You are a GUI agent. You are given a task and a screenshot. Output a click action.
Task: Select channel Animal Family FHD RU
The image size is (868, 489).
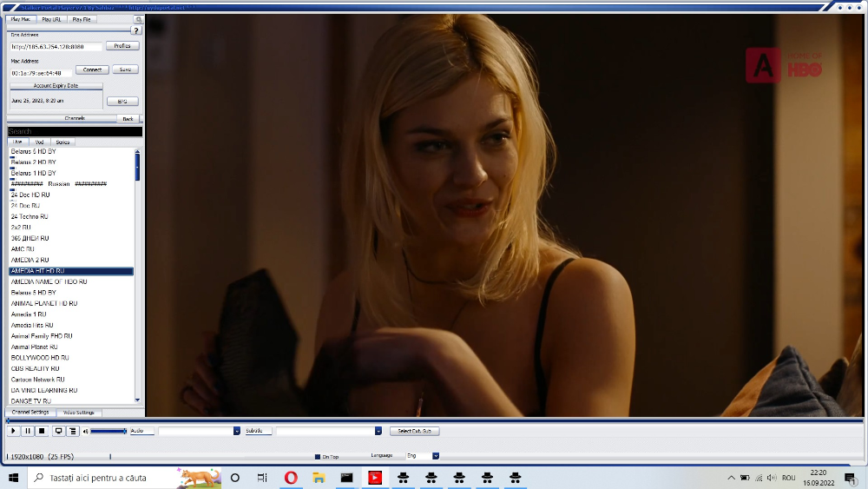[71, 336]
